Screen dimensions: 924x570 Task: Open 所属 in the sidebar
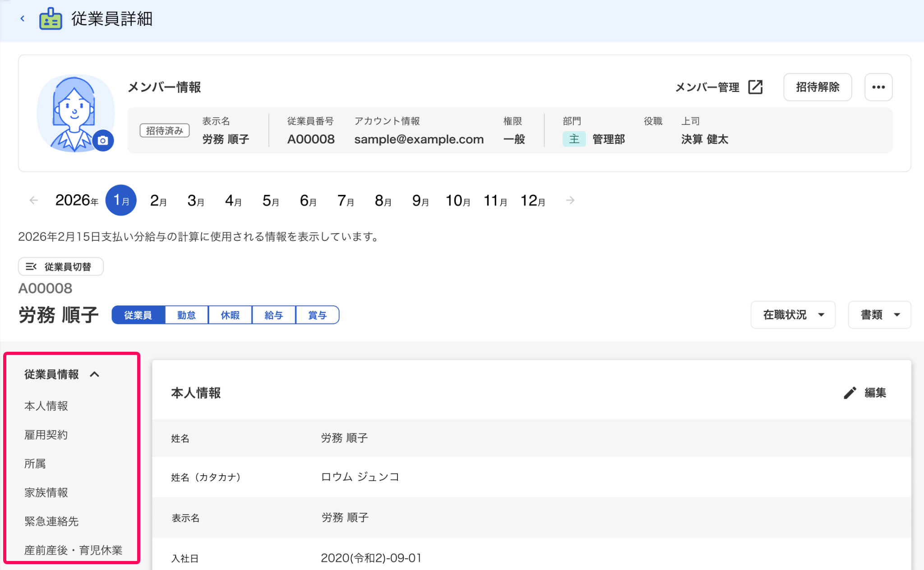[x=35, y=464]
